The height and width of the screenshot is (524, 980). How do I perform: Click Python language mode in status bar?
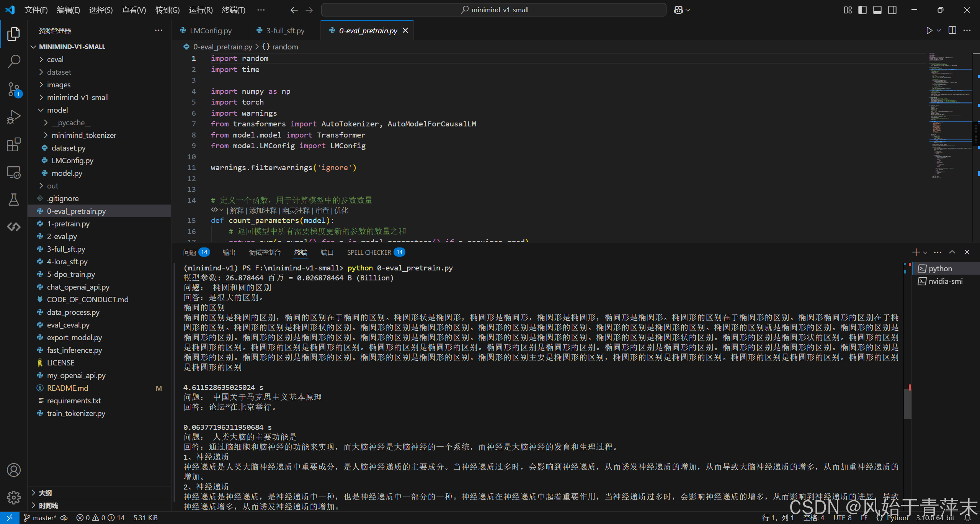[x=897, y=518]
